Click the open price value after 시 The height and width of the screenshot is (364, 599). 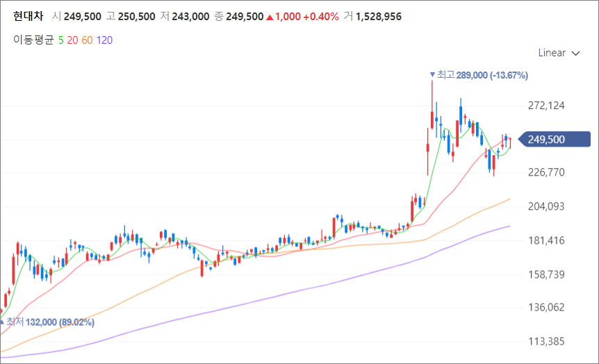[x=83, y=17]
